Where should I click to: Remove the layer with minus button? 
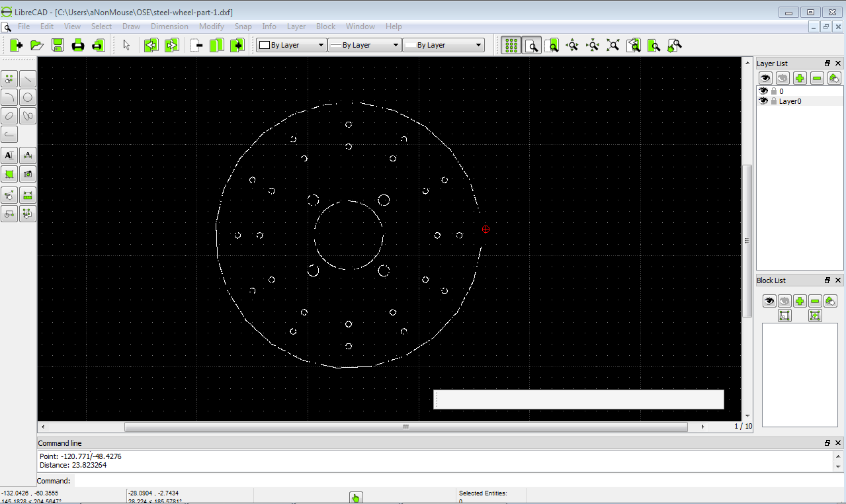[x=817, y=78]
